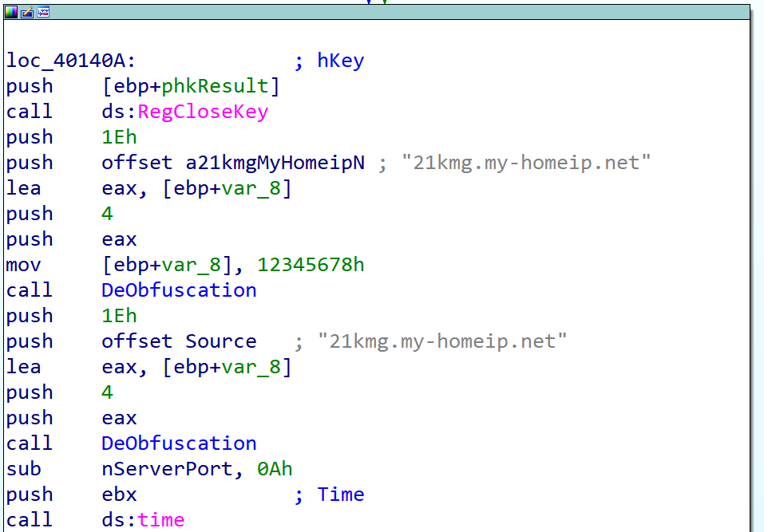
Task: Select the second push 4 operand
Action: pyautogui.click(x=107, y=392)
